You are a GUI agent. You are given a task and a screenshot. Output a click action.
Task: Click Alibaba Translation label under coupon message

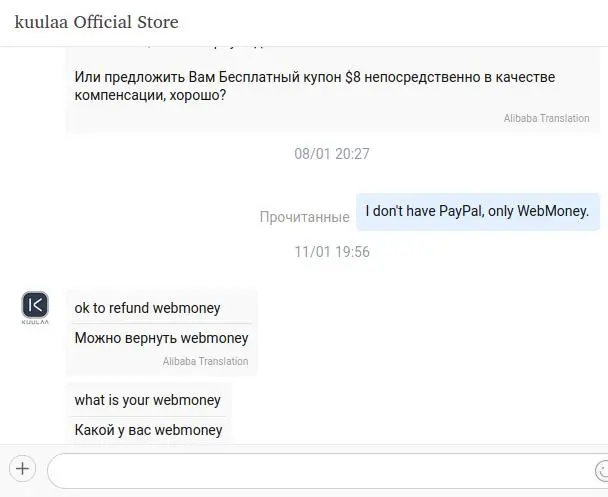tap(546, 118)
